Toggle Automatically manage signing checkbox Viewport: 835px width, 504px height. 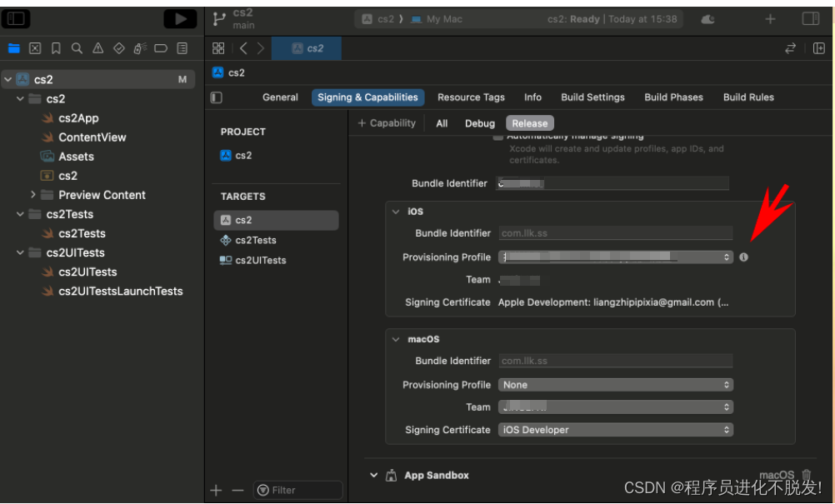(x=497, y=137)
